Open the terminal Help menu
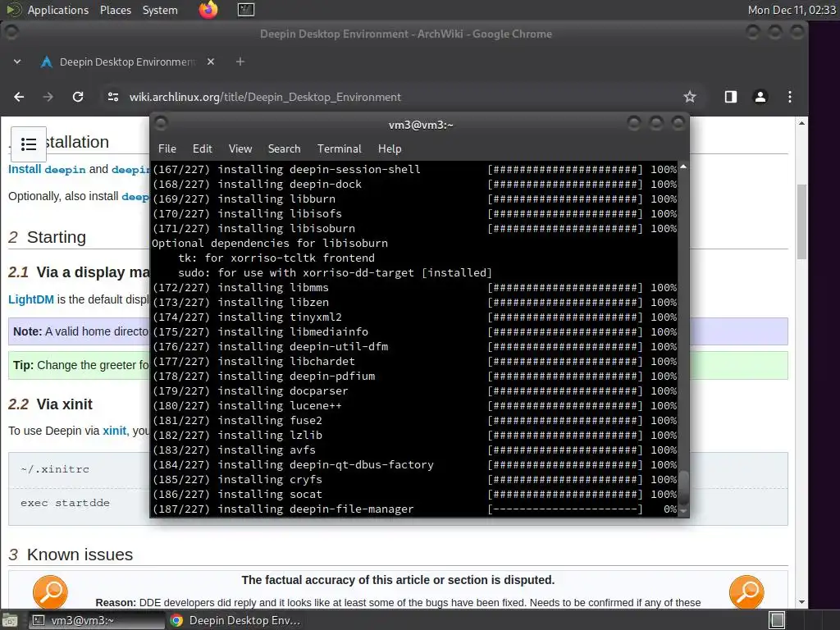840x630 pixels. coord(390,149)
